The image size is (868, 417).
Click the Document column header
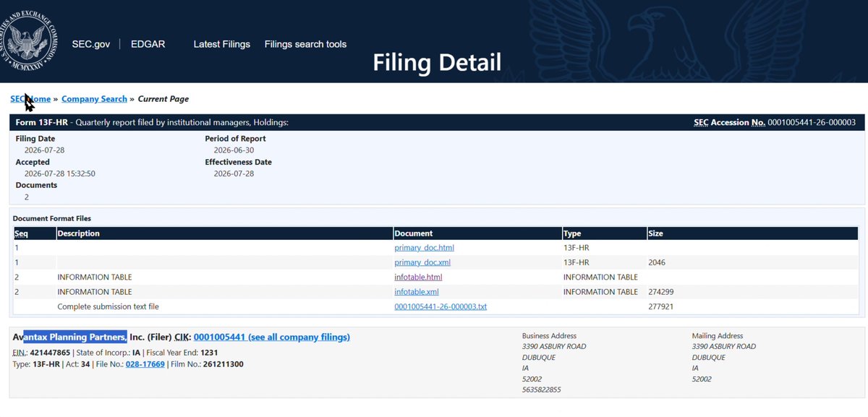(x=414, y=233)
